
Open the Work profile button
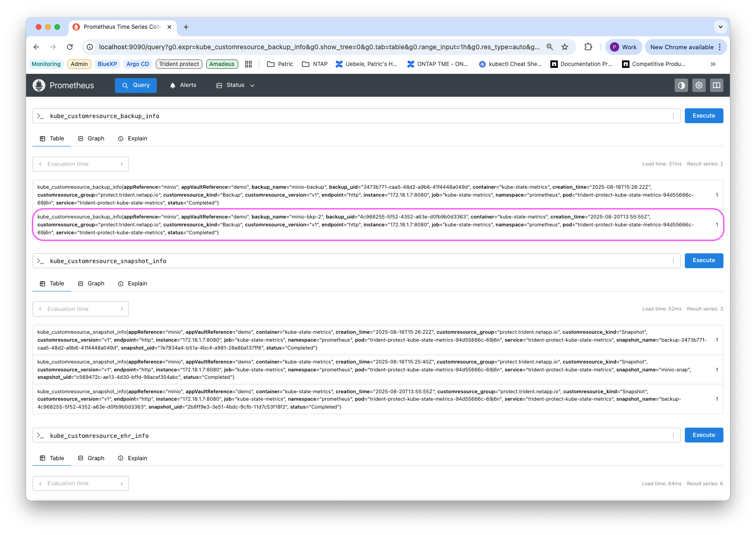coord(623,47)
